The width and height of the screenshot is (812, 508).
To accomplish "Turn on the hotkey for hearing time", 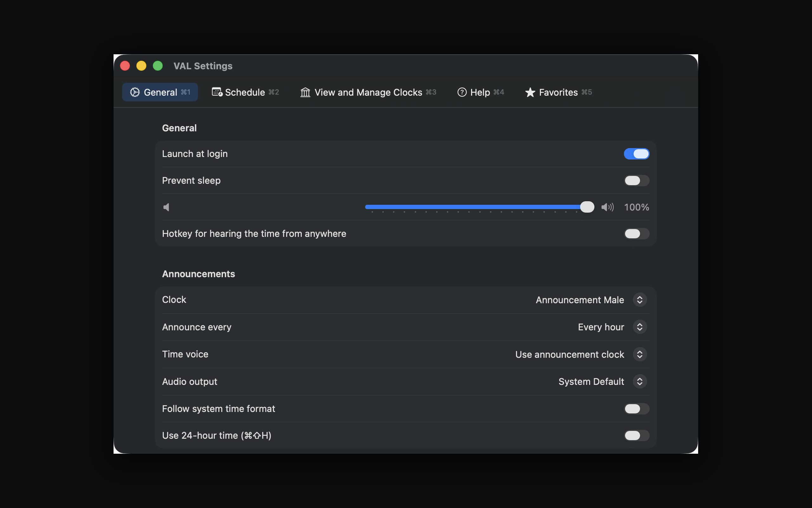I will [637, 234].
